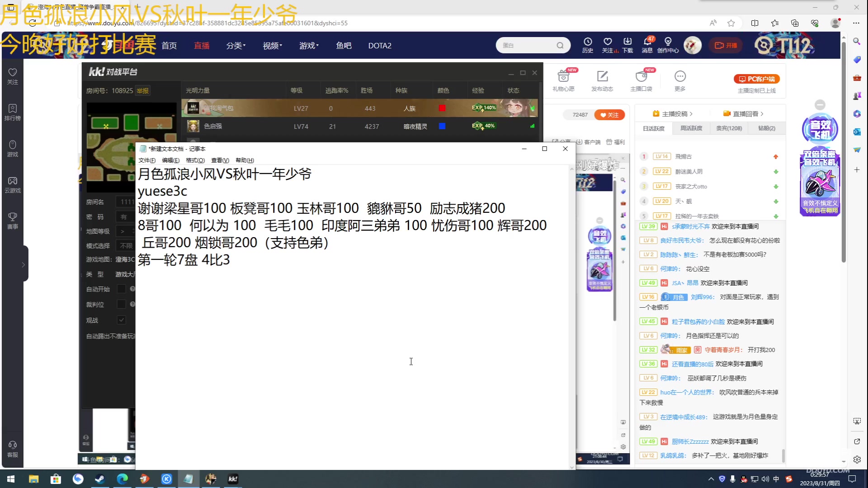Open the 模式选择 dropdown in KK platform

125,246
